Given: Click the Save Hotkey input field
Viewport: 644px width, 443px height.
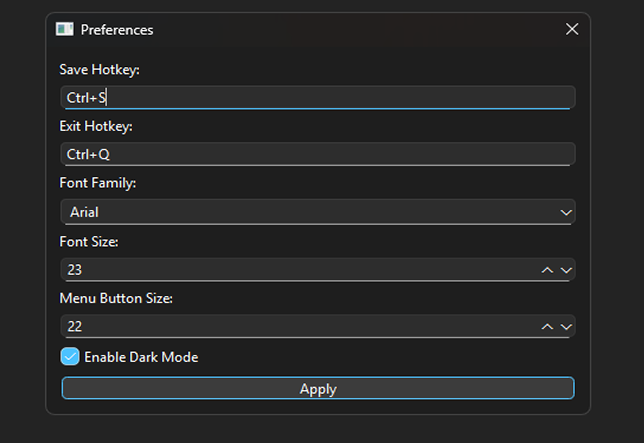Looking at the screenshot, I should coord(317,97).
